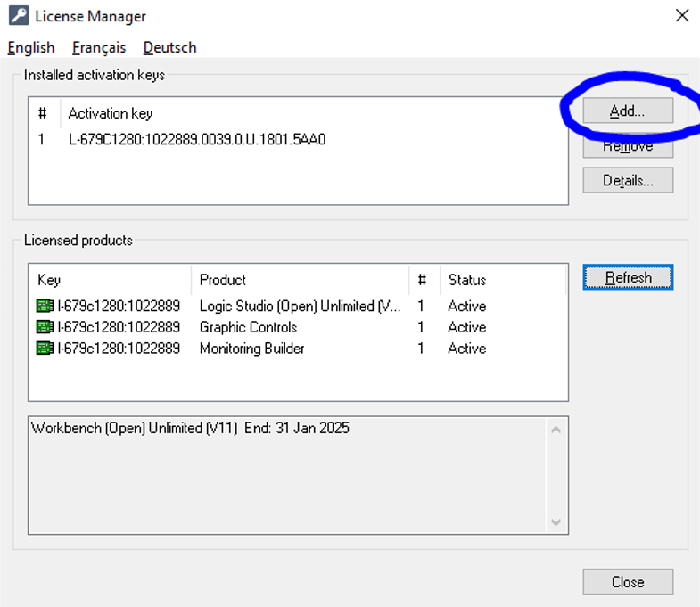Click the scroll up arrow in details box
Screen dimensions: 700x607
coord(556,430)
